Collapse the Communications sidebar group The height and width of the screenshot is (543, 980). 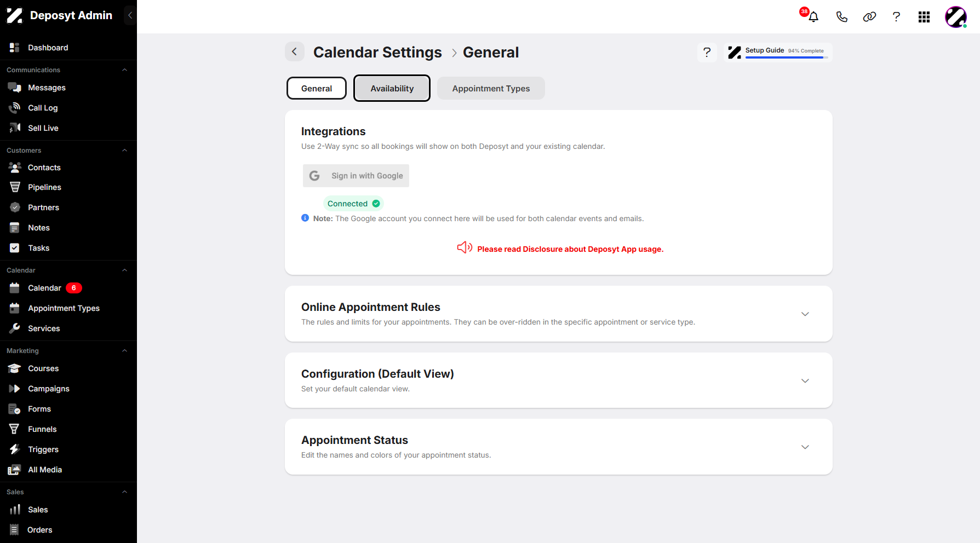pyautogui.click(x=124, y=70)
